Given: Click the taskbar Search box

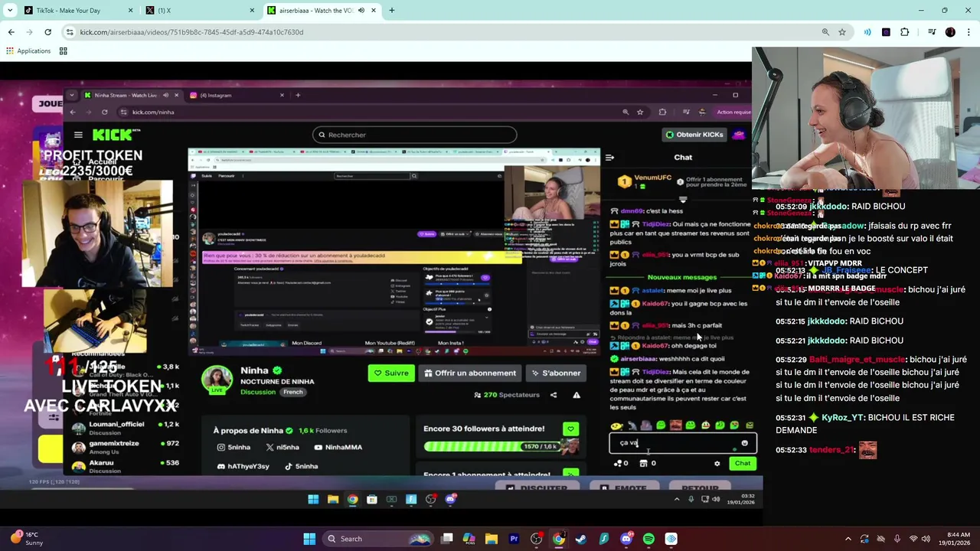Looking at the screenshot, I should [380, 539].
